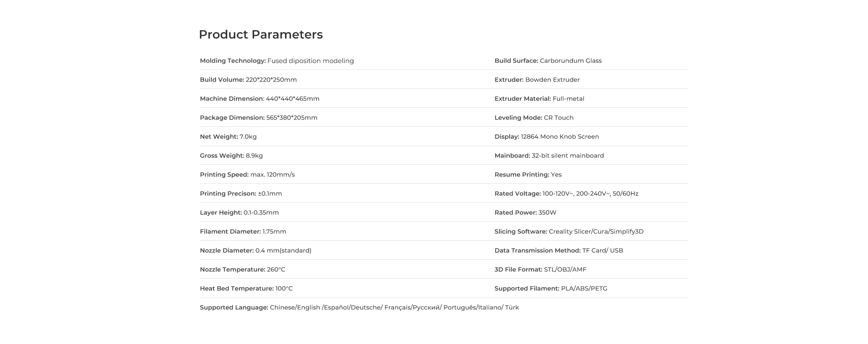This screenshot has height=344, width=868.
Task: Click the Data Transmission Method entry
Action: 558,251
